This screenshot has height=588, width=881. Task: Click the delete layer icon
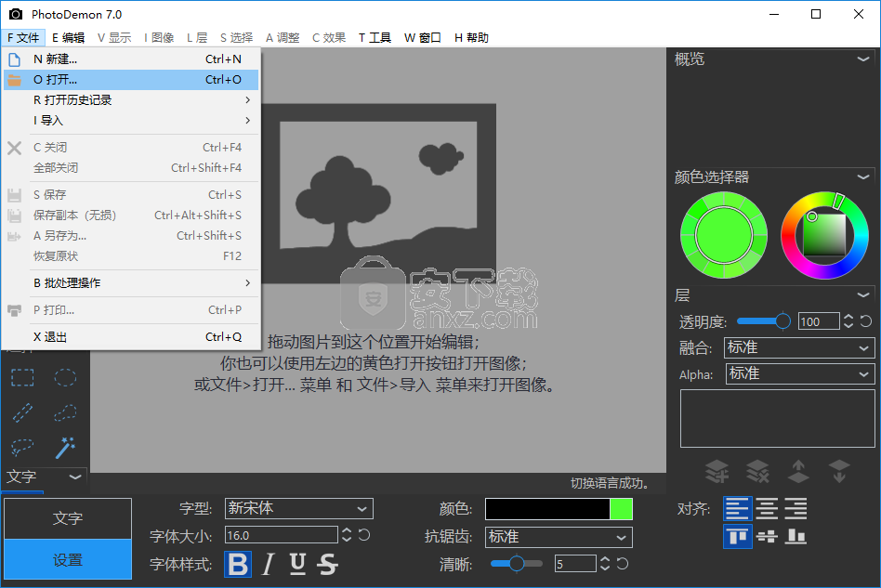(757, 472)
